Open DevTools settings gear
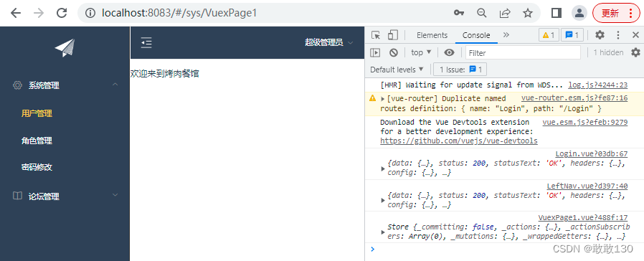 click(600, 35)
